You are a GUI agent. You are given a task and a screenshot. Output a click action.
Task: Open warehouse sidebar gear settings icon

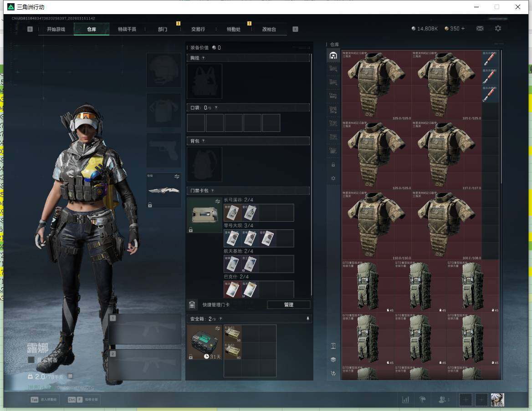pyautogui.click(x=333, y=178)
